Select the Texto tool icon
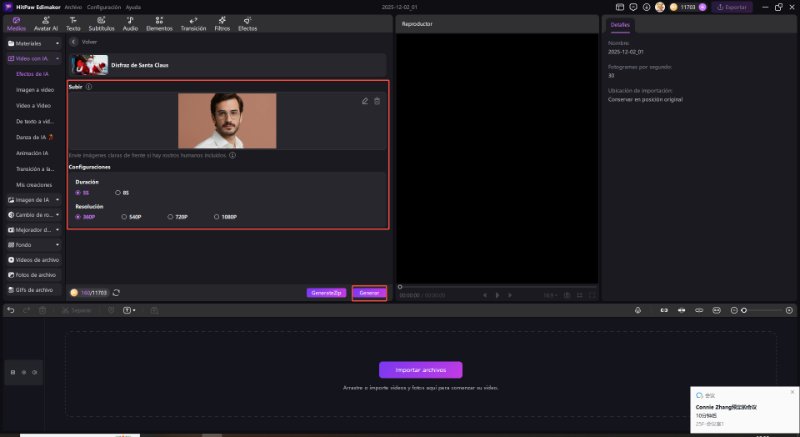Screen dimensions: 800x437 pyautogui.click(x=73, y=23)
